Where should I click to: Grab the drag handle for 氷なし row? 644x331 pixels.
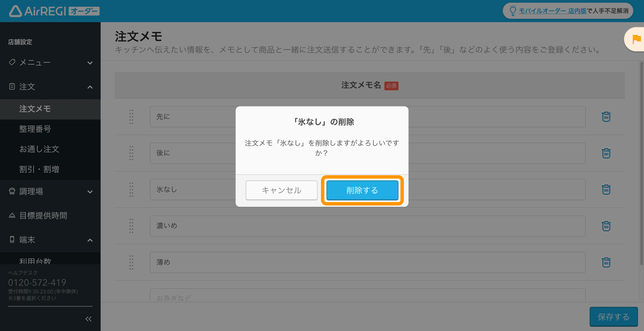(x=131, y=190)
